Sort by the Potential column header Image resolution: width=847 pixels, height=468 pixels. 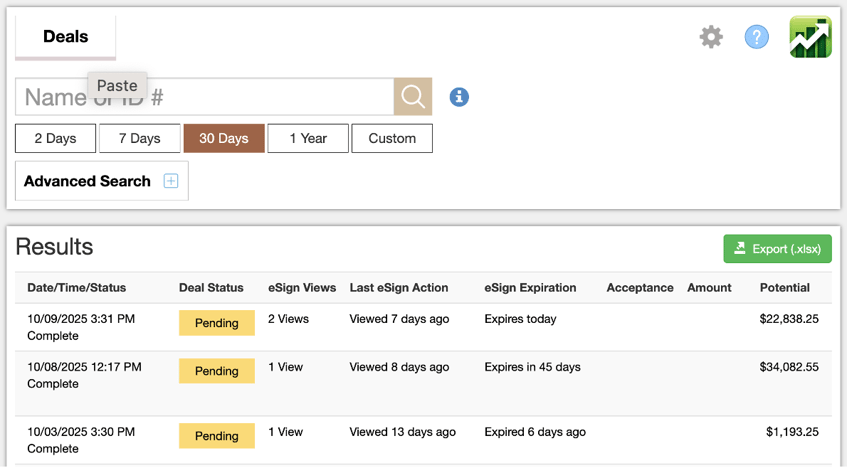pos(784,288)
